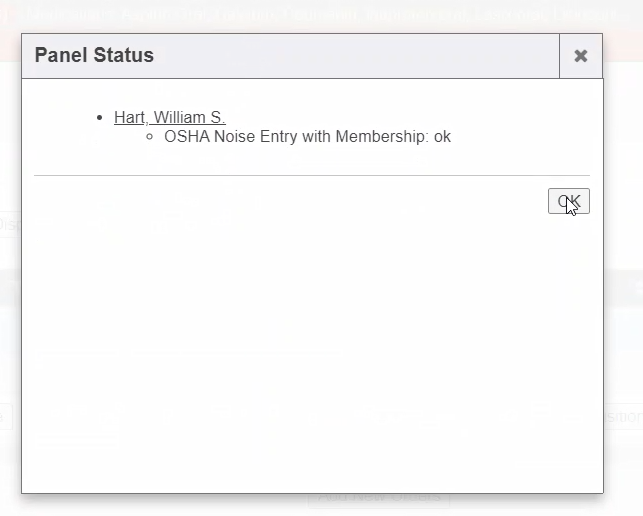Close the Panel Status dialog with X

[x=580, y=56]
